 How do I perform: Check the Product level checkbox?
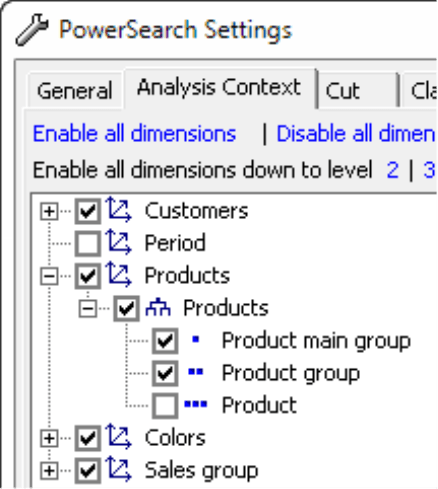[x=165, y=405]
